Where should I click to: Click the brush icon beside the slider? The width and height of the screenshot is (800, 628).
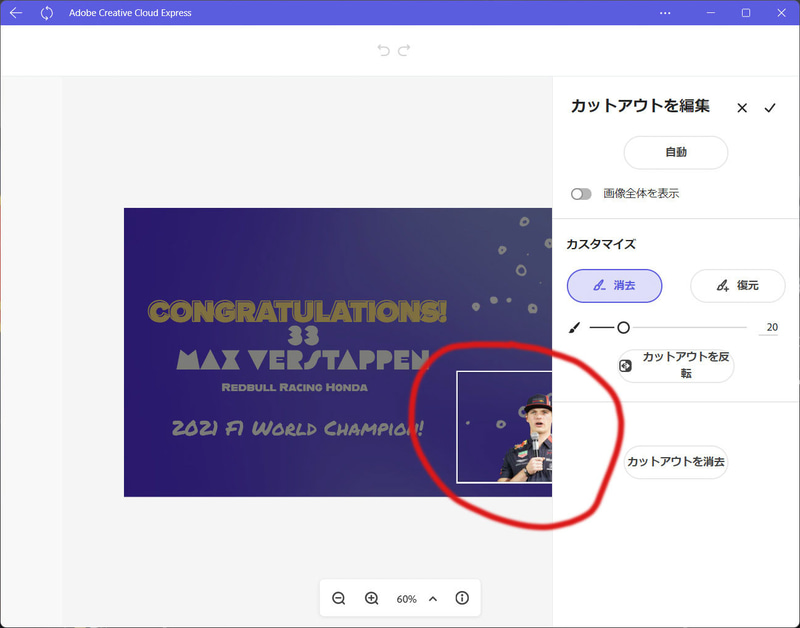[574, 328]
